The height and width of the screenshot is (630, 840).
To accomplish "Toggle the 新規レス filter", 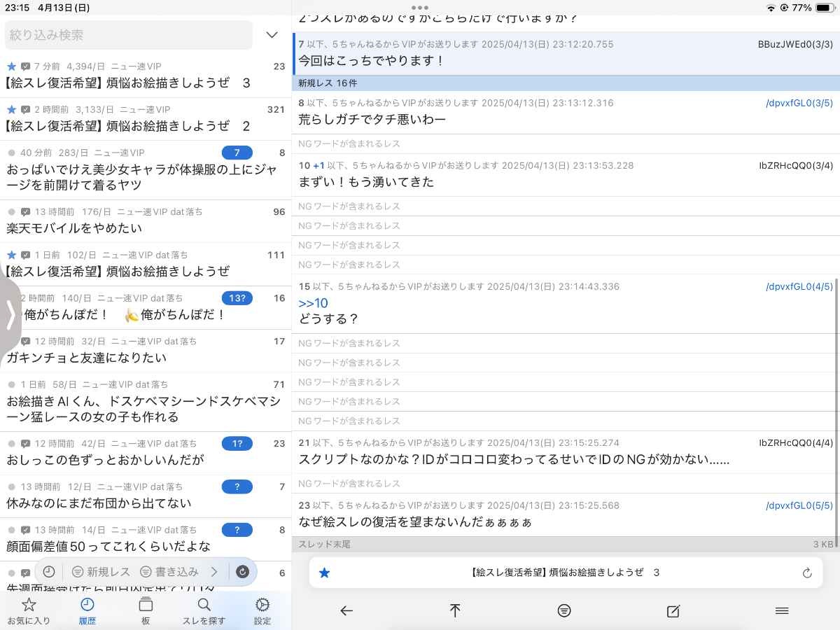I will pos(101,572).
